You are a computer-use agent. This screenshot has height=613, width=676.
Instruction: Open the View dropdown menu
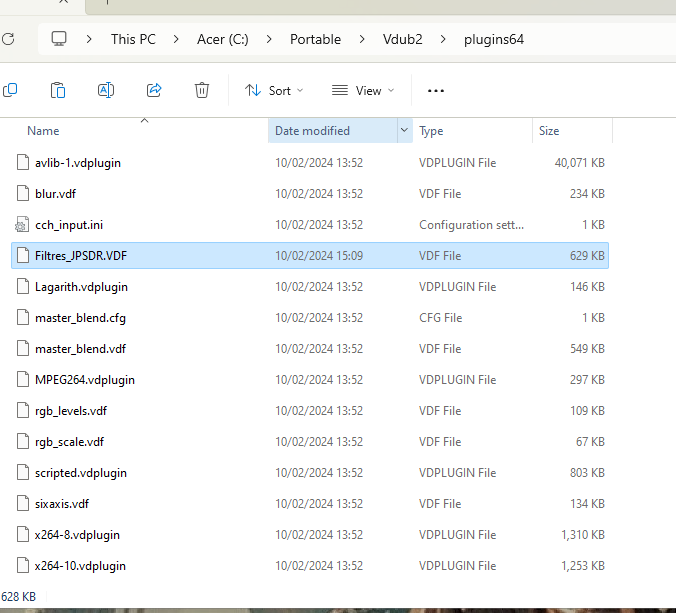[363, 91]
